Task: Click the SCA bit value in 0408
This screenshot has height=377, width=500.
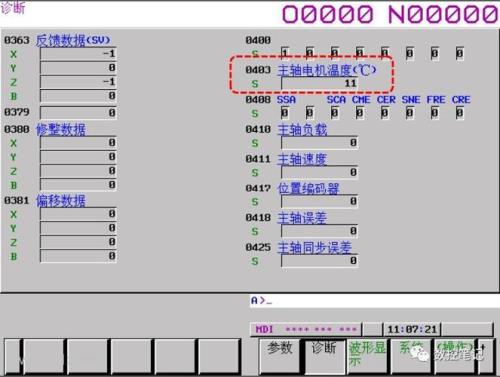Action: (x=335, y=113)
